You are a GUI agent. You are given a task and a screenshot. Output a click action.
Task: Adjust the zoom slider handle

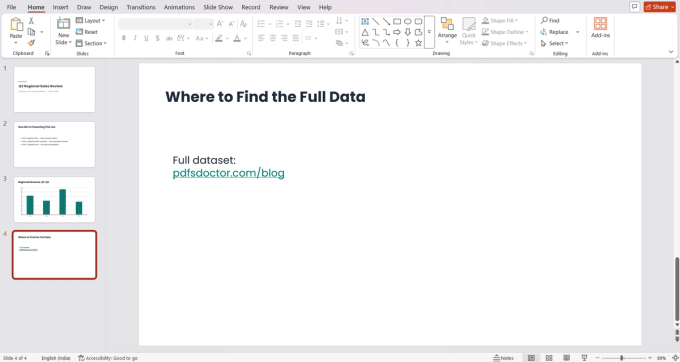pyautogui.click(x=621, y=358)
